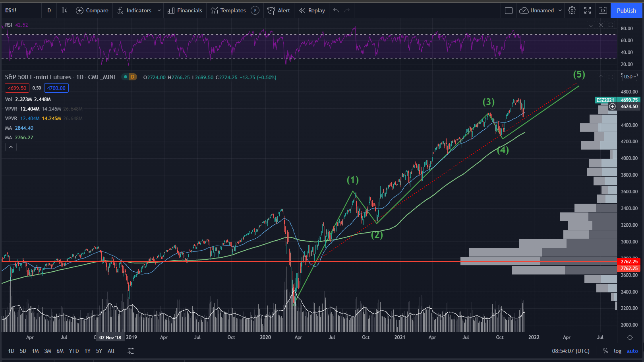Open the USD currency dropdown
The width and height of the screenshot is (644, 362).
tap(630, 77)
